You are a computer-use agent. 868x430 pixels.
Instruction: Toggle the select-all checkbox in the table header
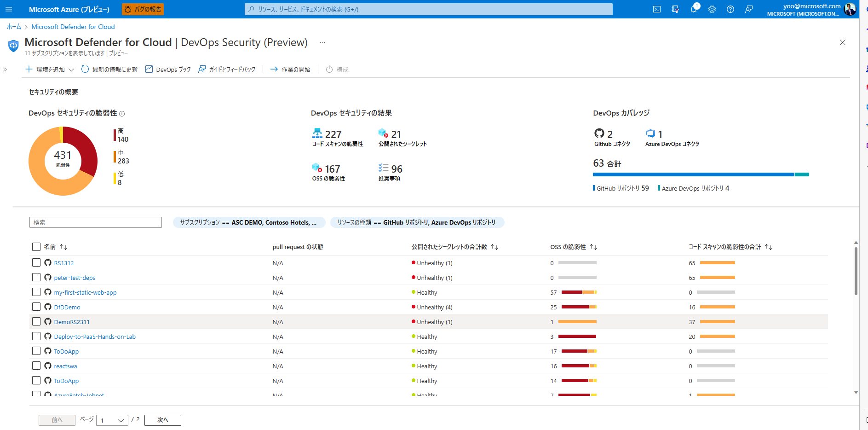36,246
